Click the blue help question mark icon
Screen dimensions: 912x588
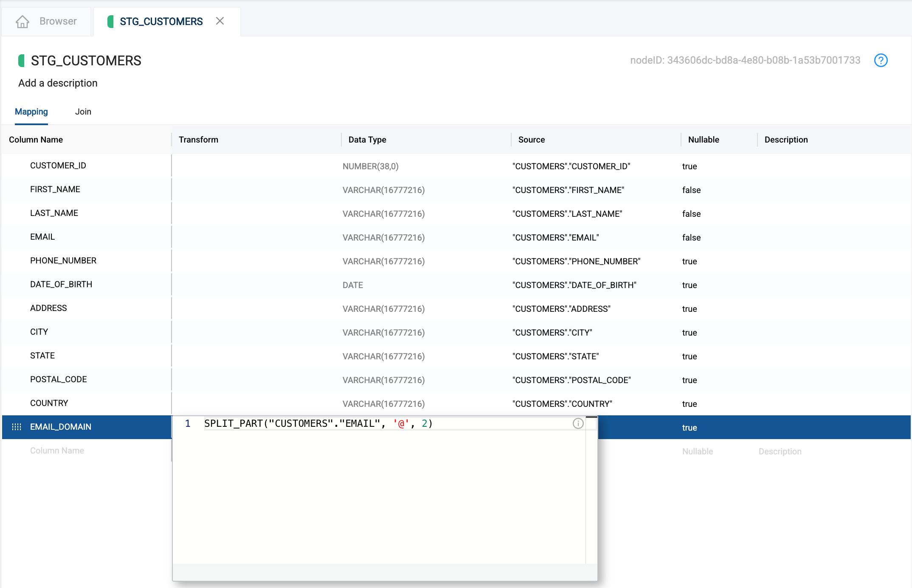[881, 60]
